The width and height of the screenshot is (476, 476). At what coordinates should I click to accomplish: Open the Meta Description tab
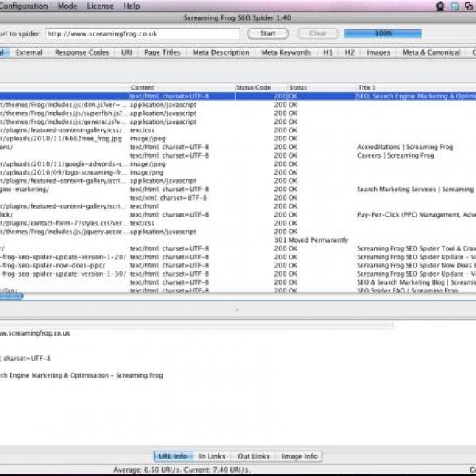pyautogui.click(x=221, y=52)
